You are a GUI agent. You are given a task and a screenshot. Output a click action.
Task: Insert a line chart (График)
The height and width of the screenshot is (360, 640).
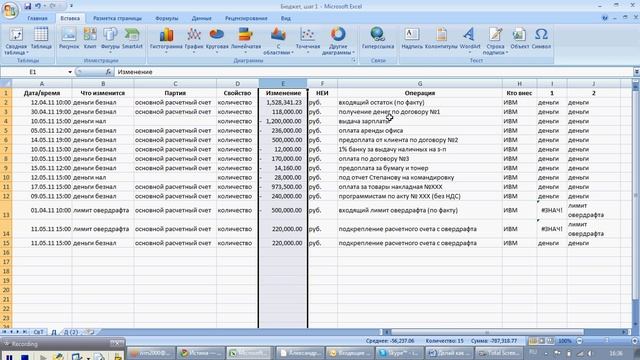194,40
